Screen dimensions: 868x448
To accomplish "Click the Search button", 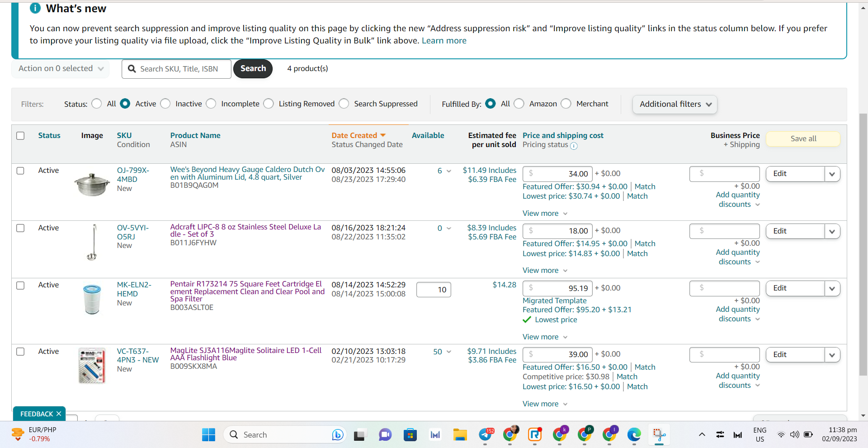I will (x=253, y=69).
